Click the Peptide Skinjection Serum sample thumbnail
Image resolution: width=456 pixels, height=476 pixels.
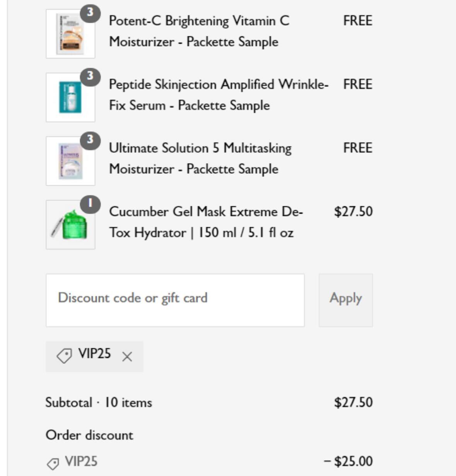70,98
